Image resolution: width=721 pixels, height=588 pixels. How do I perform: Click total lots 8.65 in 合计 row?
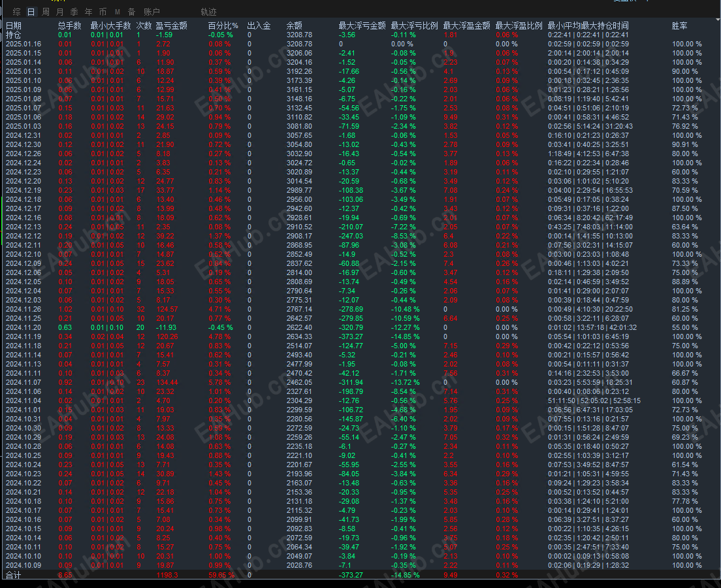click(65, 575)
